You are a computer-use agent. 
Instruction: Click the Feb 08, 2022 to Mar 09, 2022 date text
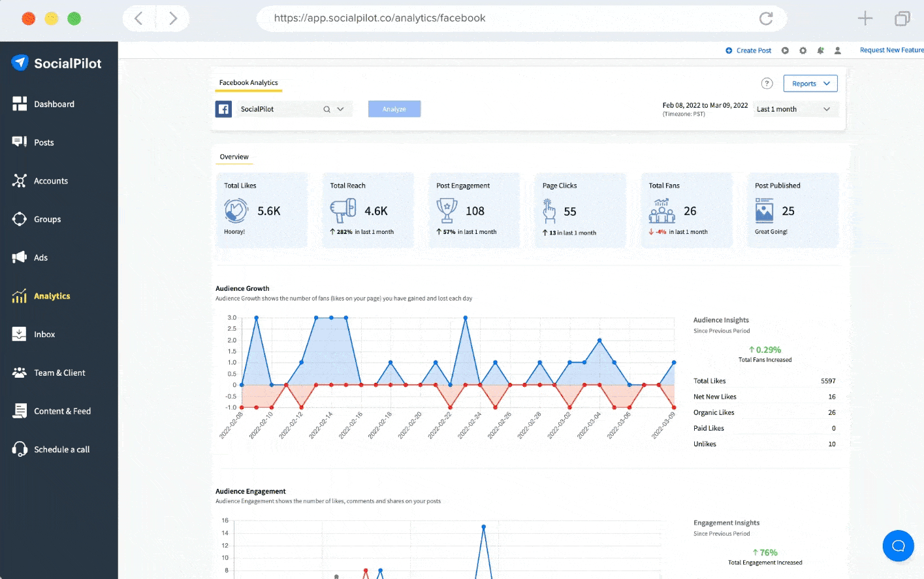[x=705, y=105]
